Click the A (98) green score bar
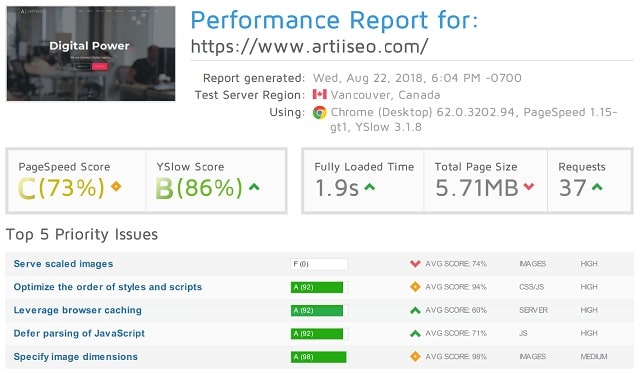 [318, 357]
